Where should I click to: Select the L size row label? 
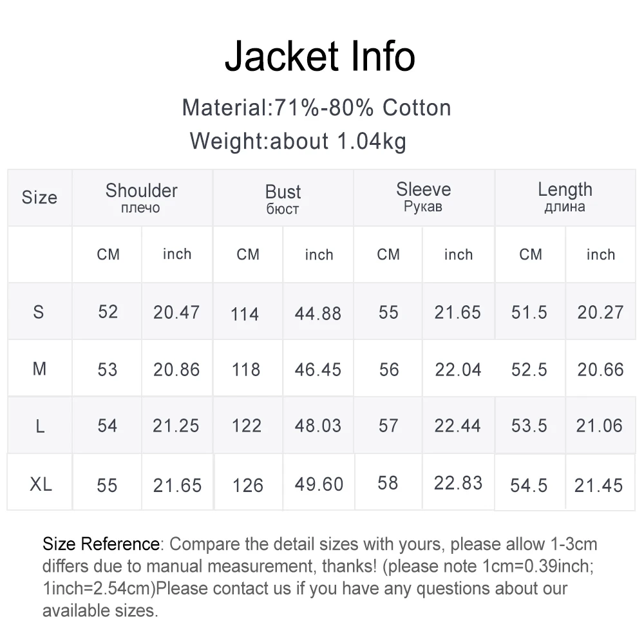click(40, 426)
